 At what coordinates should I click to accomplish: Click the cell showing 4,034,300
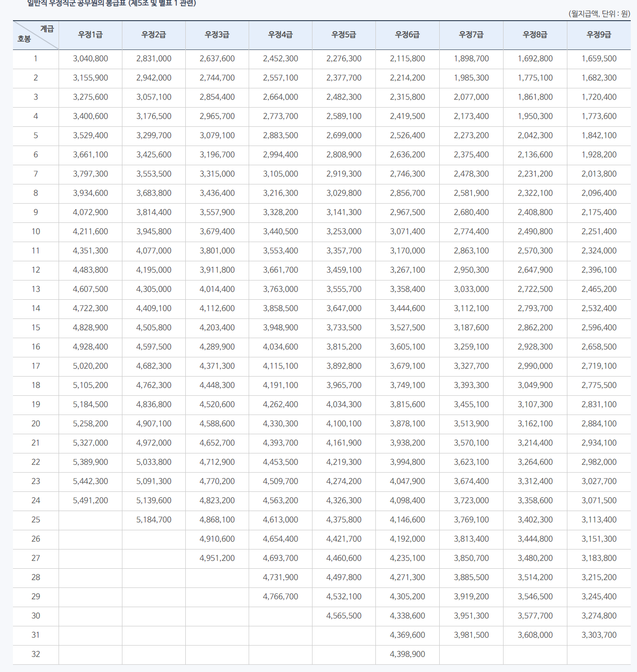pos(344,404)
